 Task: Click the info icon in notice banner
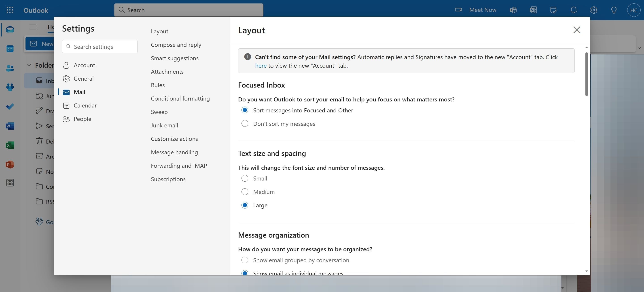tap(248, 57)
